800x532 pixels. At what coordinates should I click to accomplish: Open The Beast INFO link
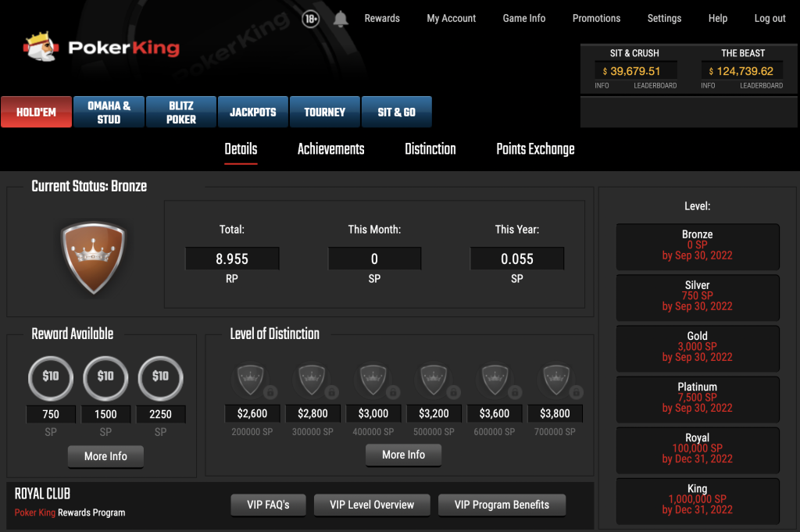coord(708,86)
